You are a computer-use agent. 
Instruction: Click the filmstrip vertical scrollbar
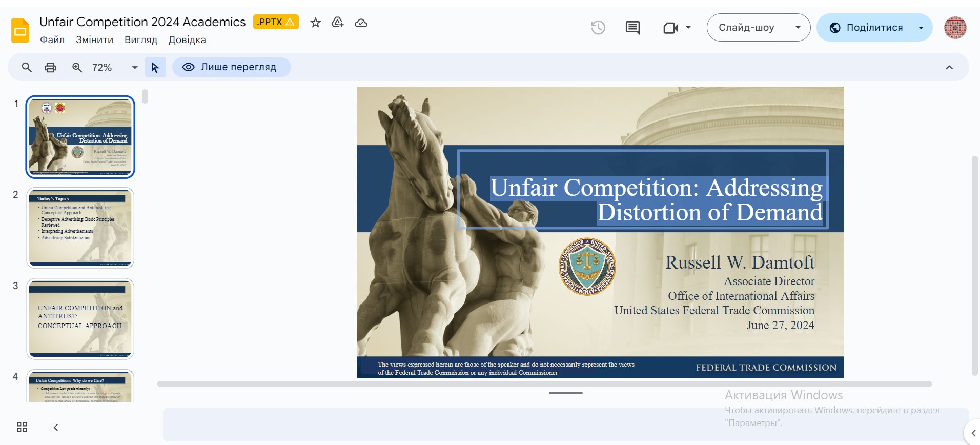pyautogui.click(x=145, y=96)
